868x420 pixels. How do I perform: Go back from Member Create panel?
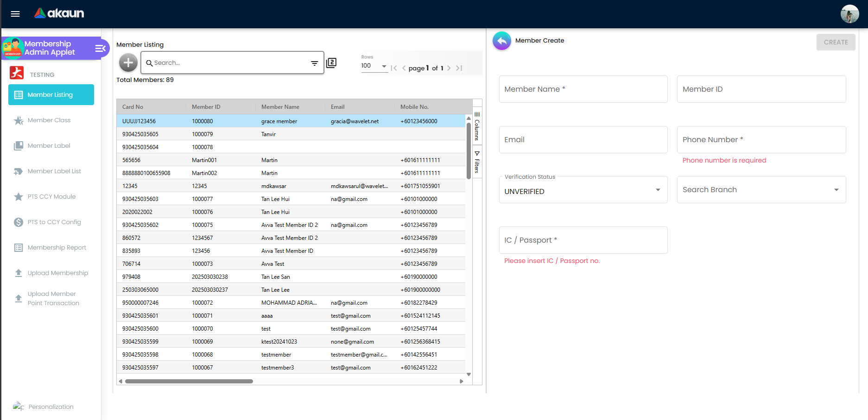(502, 41)
